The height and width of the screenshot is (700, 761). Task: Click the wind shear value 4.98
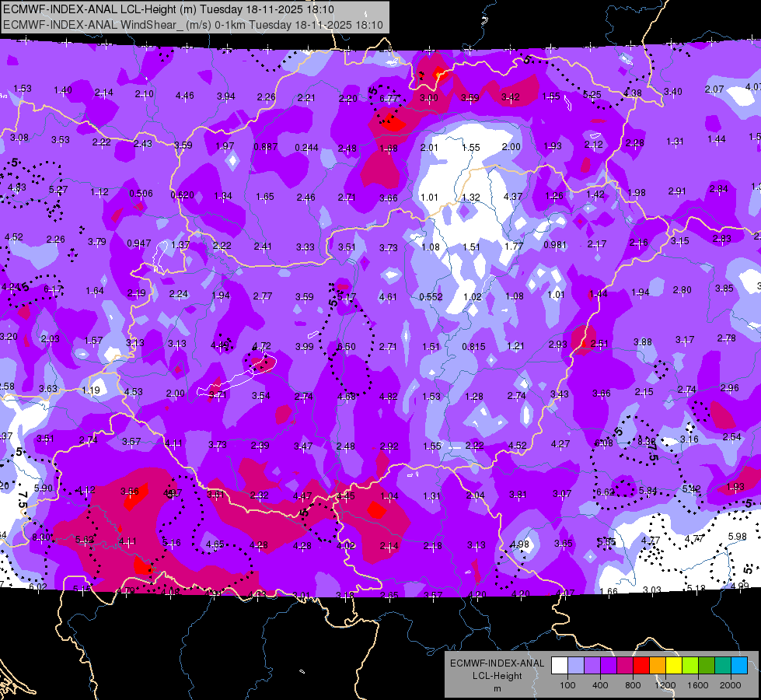519,544
